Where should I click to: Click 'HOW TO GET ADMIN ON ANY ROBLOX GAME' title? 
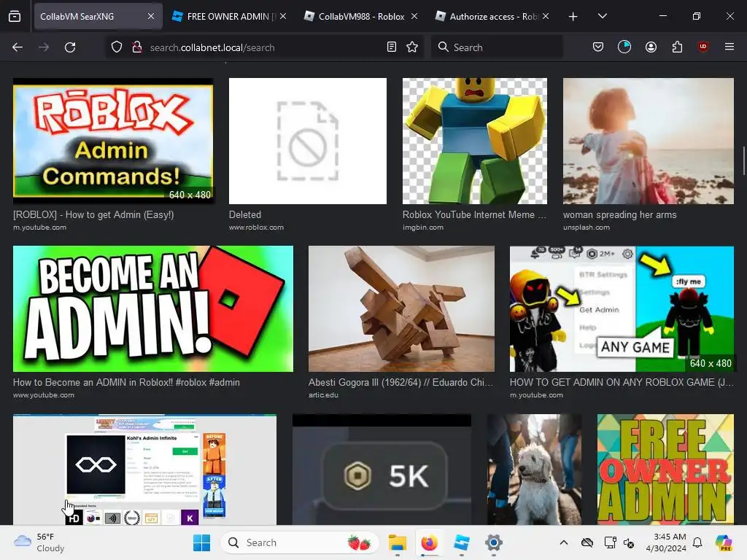pos(622,382)
